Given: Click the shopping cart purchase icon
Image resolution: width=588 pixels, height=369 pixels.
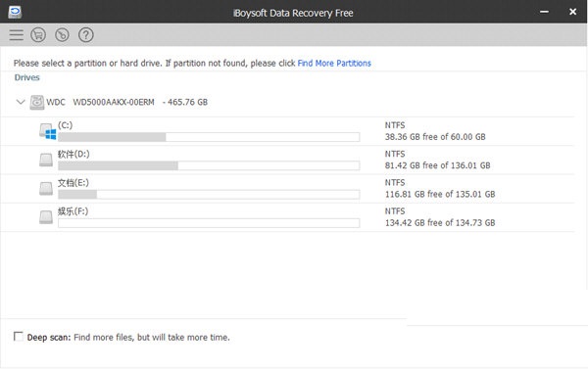Looking at the screenshot, I should (x=38, y=35).
